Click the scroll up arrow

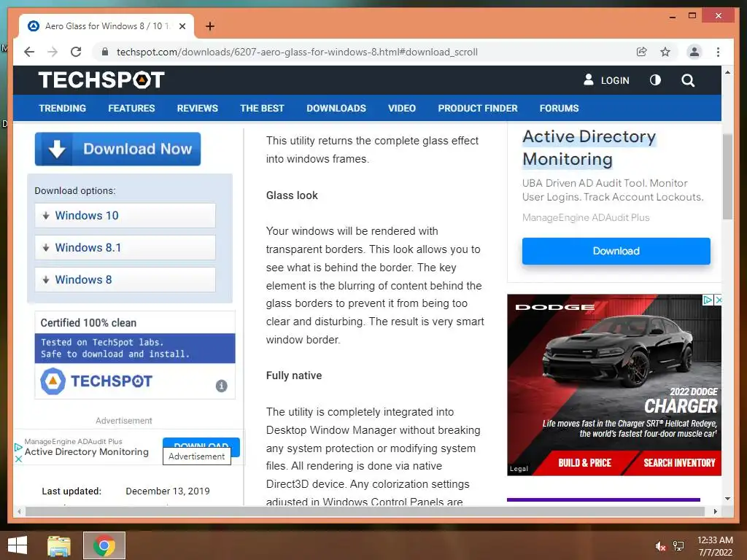(727, 72)
